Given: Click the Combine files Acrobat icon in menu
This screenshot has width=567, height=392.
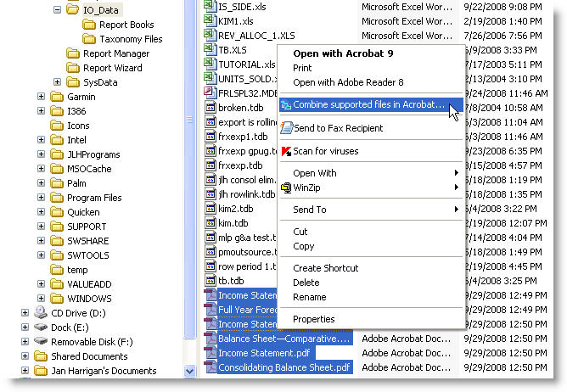Looking at the screenshot, I should coord(286,105).
